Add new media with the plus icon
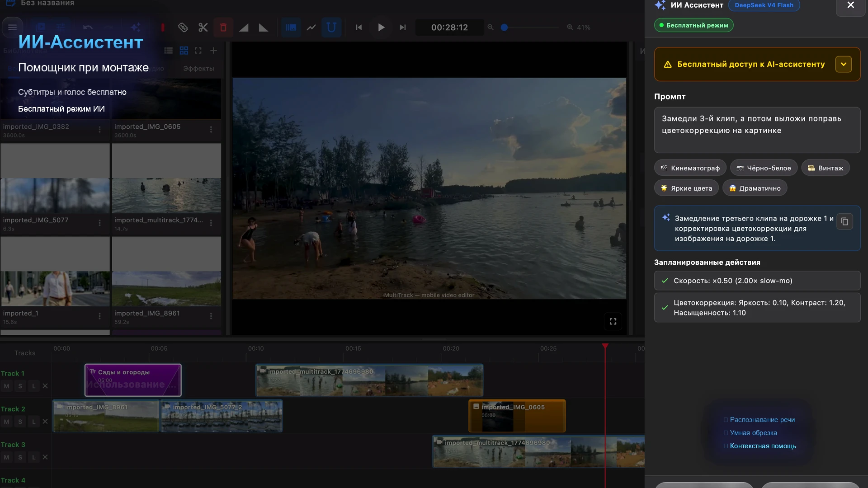Image resolution: width=868 pixels, height=488 pixels. click(x=213, y=51)
